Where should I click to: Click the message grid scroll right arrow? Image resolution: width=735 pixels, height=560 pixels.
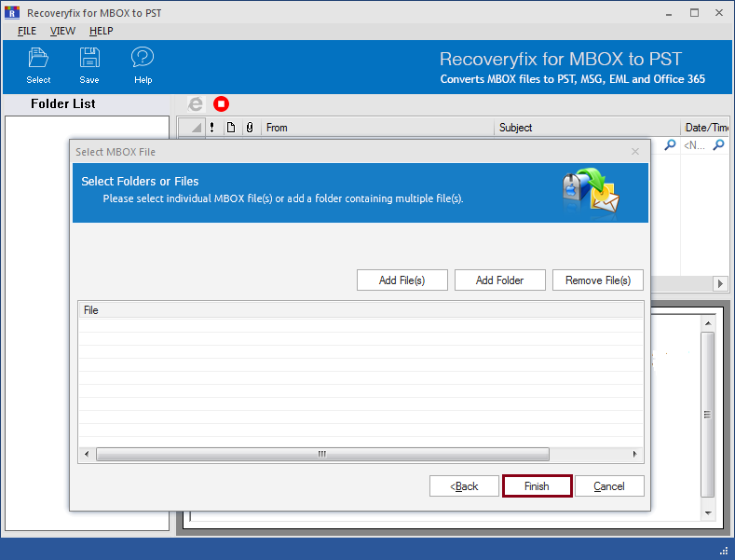click(x=720, y=283)
